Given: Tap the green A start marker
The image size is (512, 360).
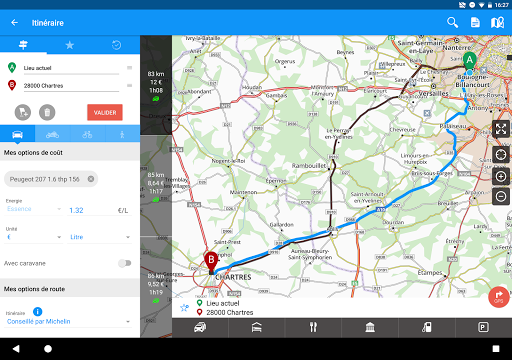Looking at the screenshot, I should 470,61.
